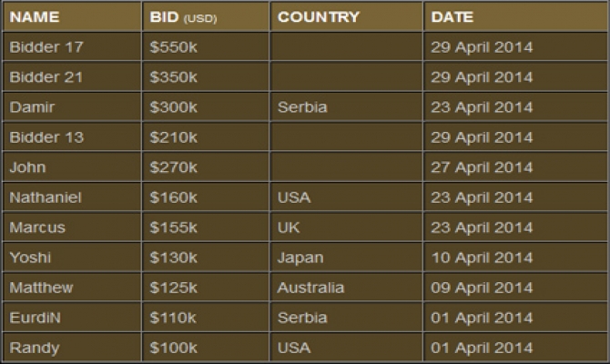Click the name Yoshi
Image resolution: width=610 pixels, height=364 pixels.
29,258
